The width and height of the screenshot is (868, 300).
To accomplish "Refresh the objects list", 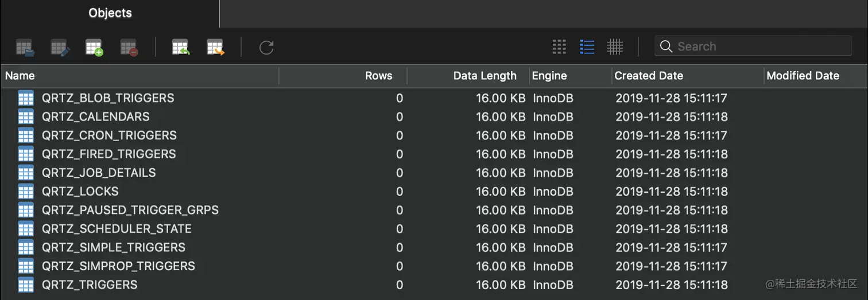I will [266, 47].
